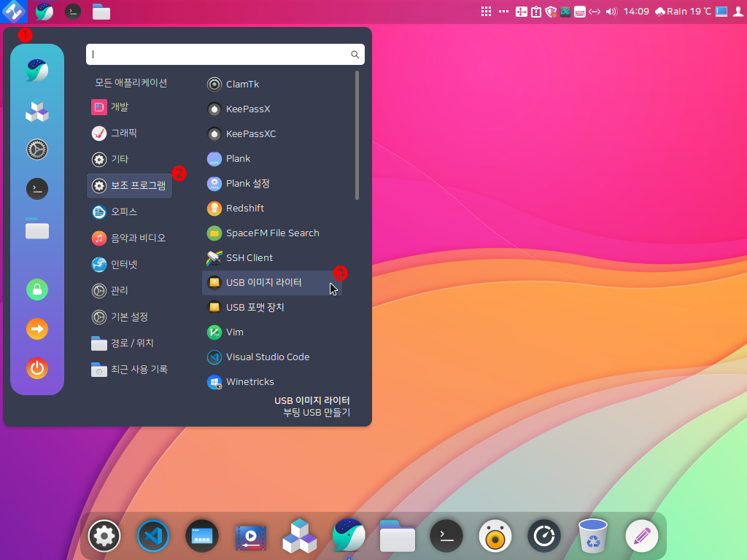Expand the 최근 사용 기록 folder
Viewport: 747px width, 560px height.
[139, 370]
